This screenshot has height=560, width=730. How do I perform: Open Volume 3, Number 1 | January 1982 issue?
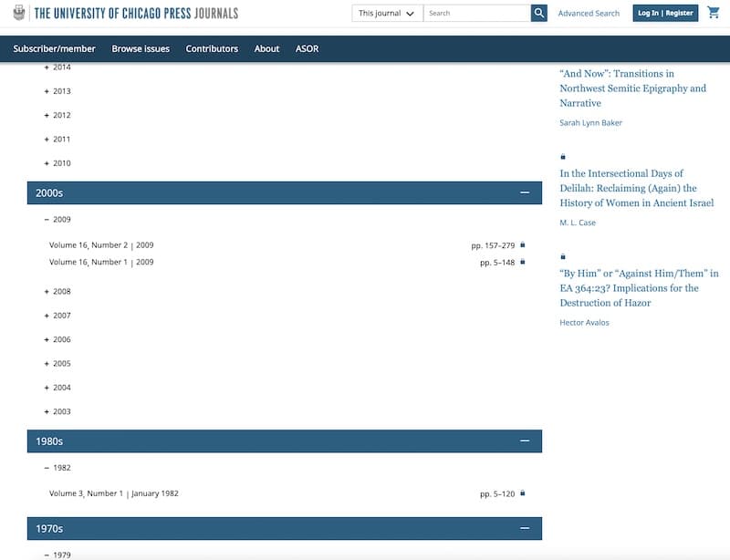point(114,493)
